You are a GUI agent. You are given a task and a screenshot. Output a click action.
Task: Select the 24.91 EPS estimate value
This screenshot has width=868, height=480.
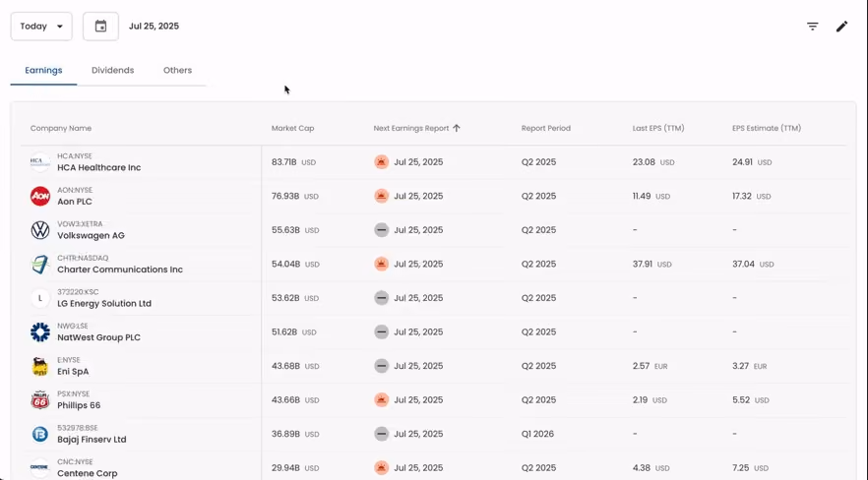(742, 162)
